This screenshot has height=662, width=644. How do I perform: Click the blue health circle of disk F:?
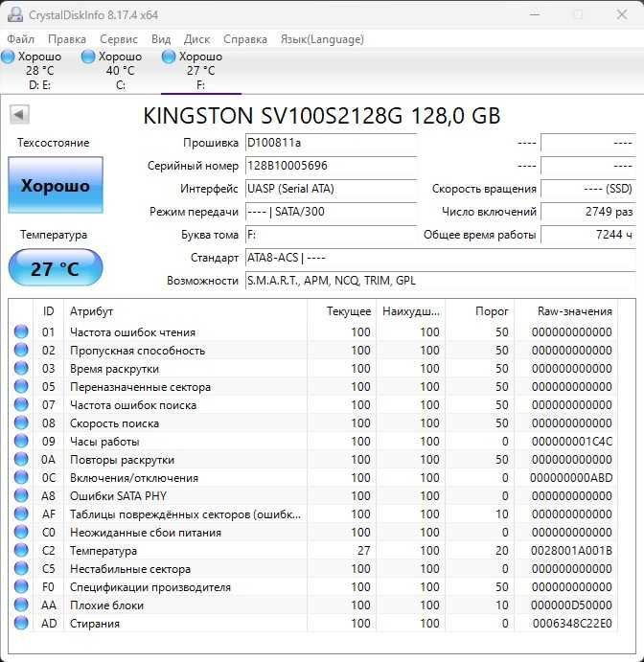click(169, 57)
